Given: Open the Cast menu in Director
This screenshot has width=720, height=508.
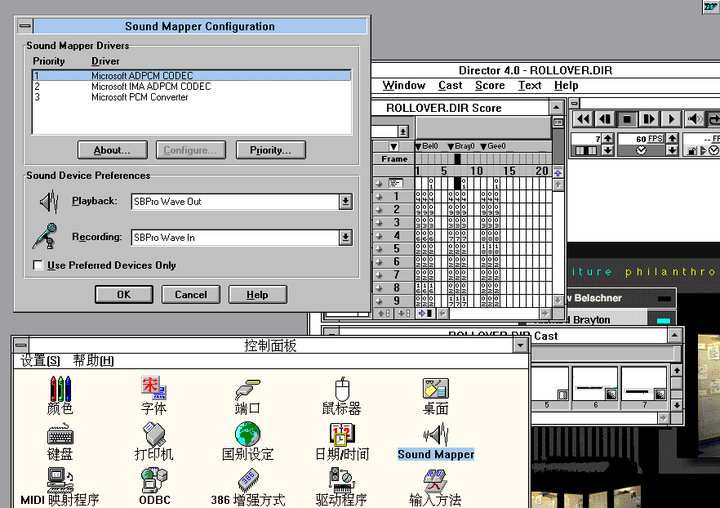Looking at the screenshot, I should (450, 86).
